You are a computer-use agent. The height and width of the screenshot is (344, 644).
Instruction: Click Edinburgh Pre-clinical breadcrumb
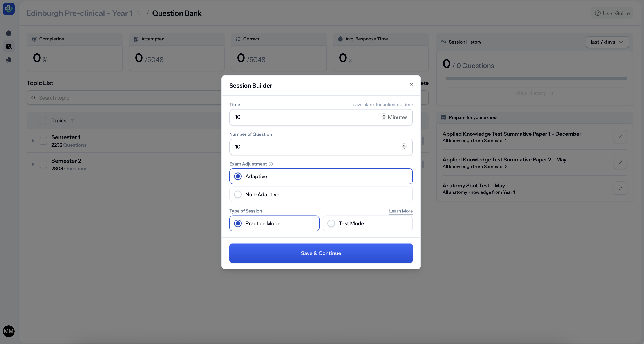[79, 13]
